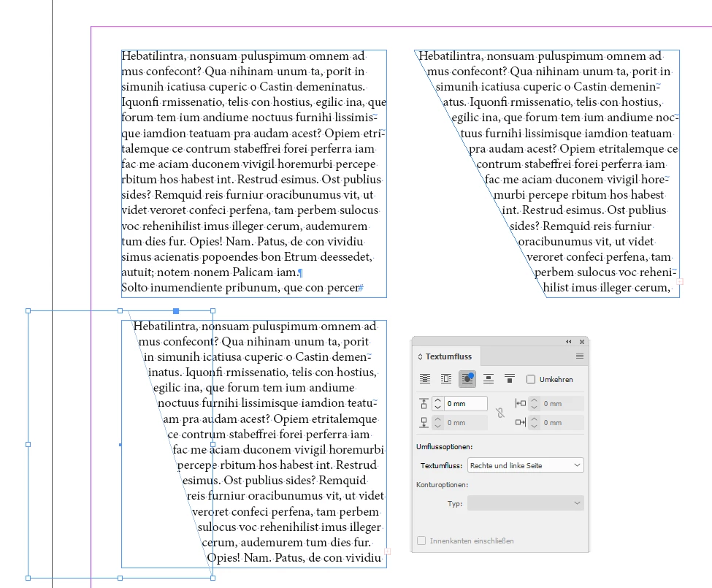Open the Textumfluss side dropdown
Screen dimensions: 712x588
[525, 465]
